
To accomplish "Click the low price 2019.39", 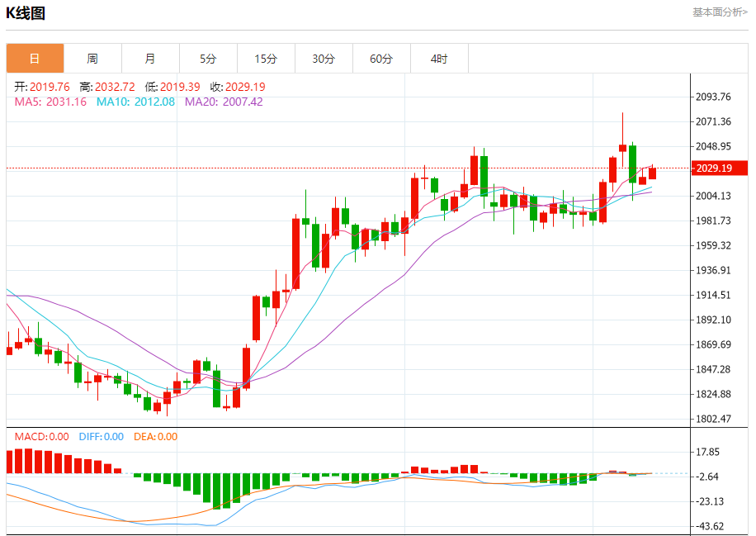I will tap(180, 87).
